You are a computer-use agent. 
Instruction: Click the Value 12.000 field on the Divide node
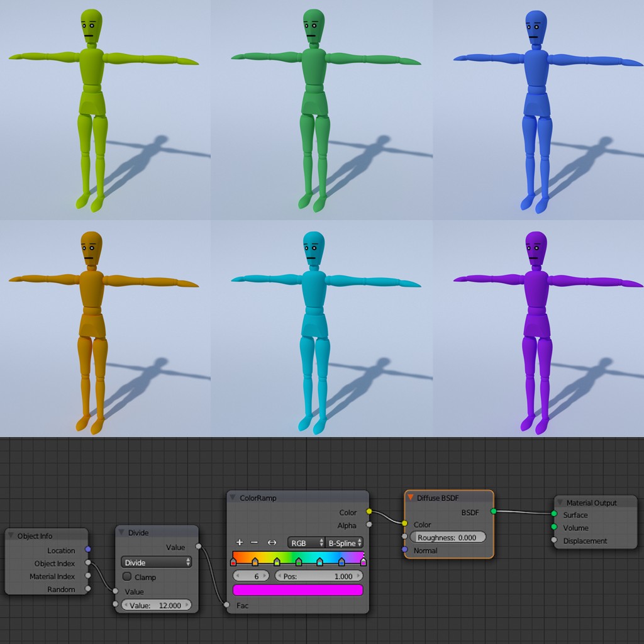coord(155,605)
